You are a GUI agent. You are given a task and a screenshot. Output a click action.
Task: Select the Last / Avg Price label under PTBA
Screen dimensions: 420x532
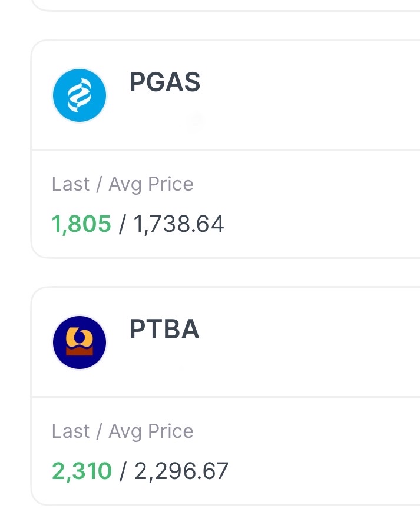(123, 431)
